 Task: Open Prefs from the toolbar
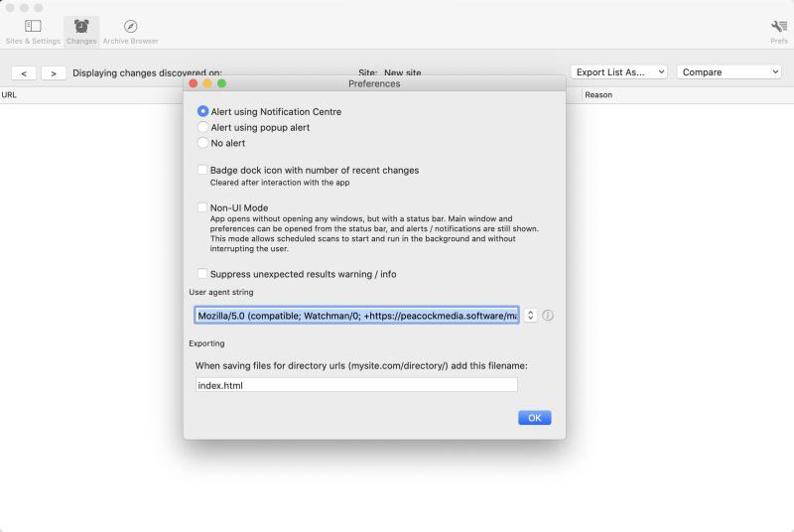click(x=779, y=32)
